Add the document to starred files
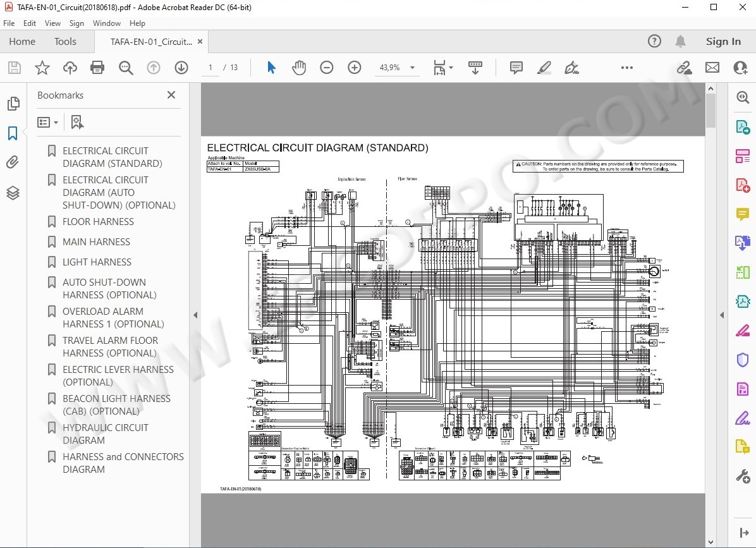Viewport: 756px width, 548px height. [42, 68]
